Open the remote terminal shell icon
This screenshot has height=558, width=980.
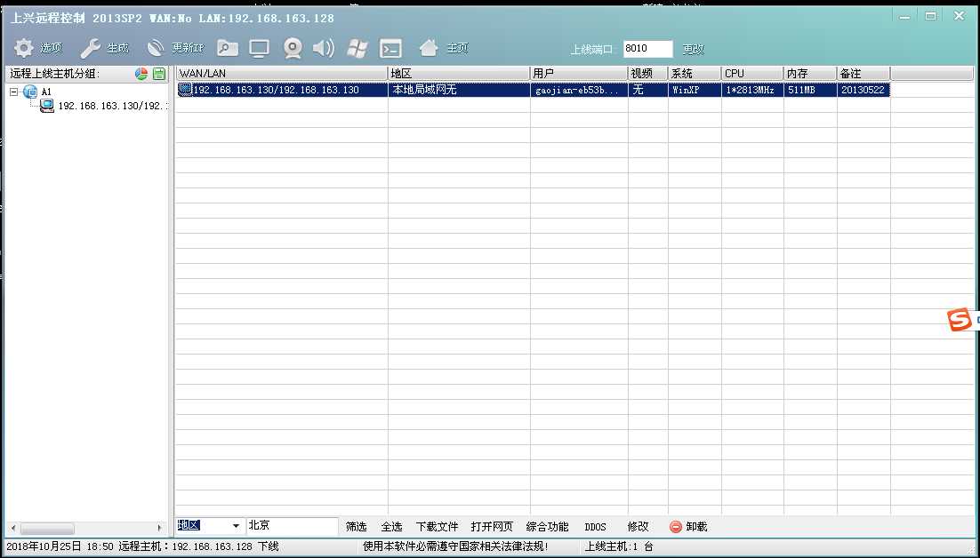[391, 49]
